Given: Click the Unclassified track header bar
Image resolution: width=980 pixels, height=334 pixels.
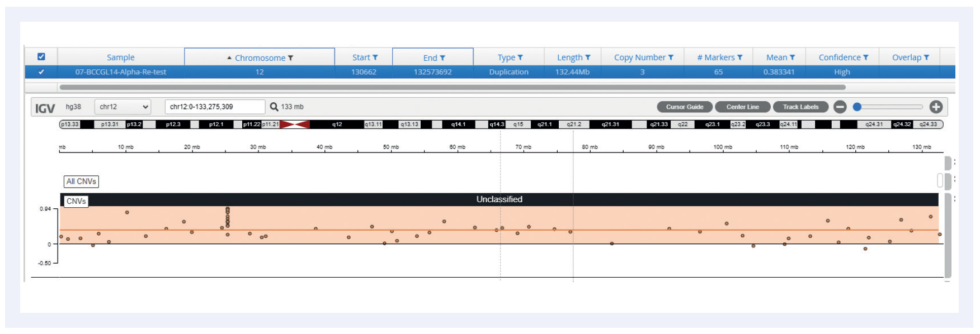Looking at the screenshot, I should click(x=499, y=199).
